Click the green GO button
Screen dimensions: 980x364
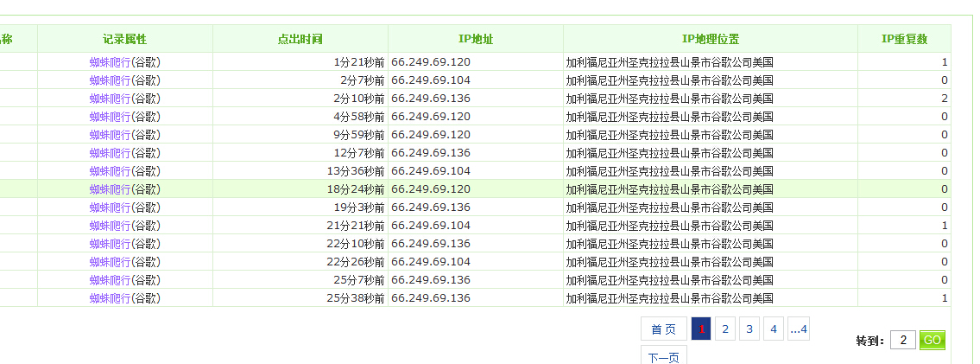pos(932,341)
